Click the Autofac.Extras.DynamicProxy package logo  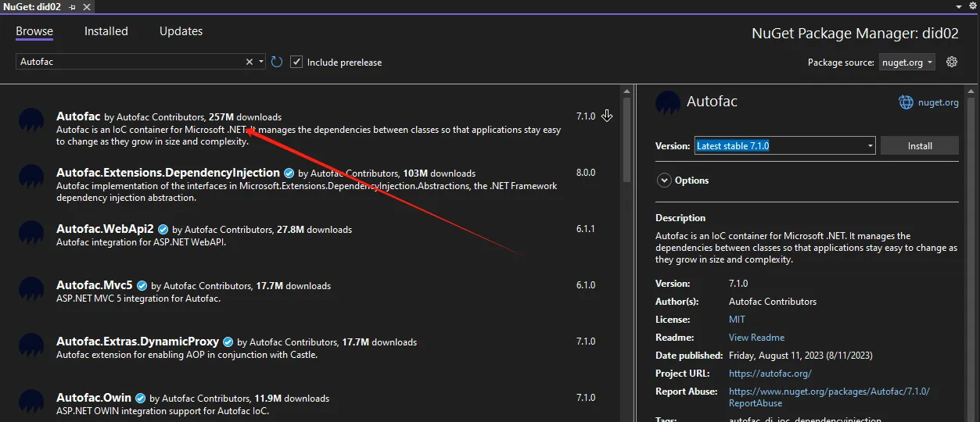[31, 345]
